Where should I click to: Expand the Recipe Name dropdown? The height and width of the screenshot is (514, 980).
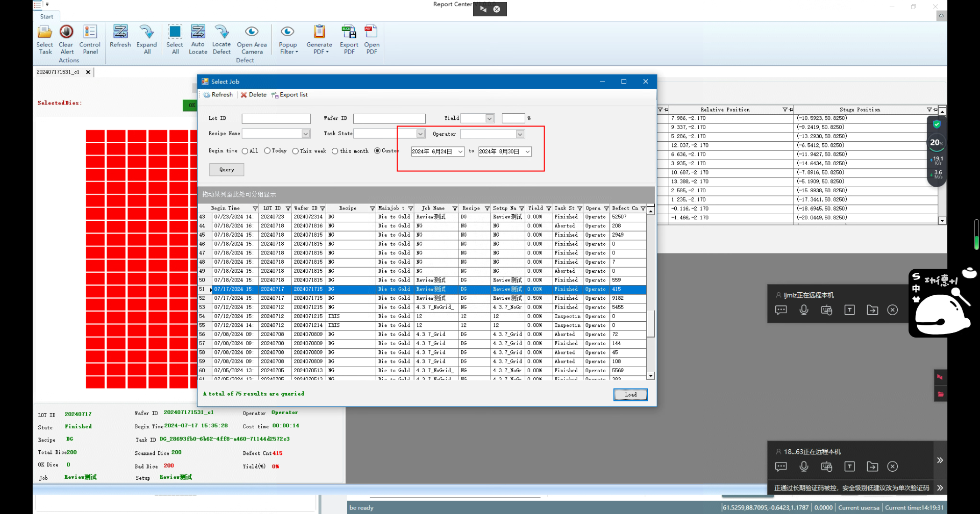306,134
